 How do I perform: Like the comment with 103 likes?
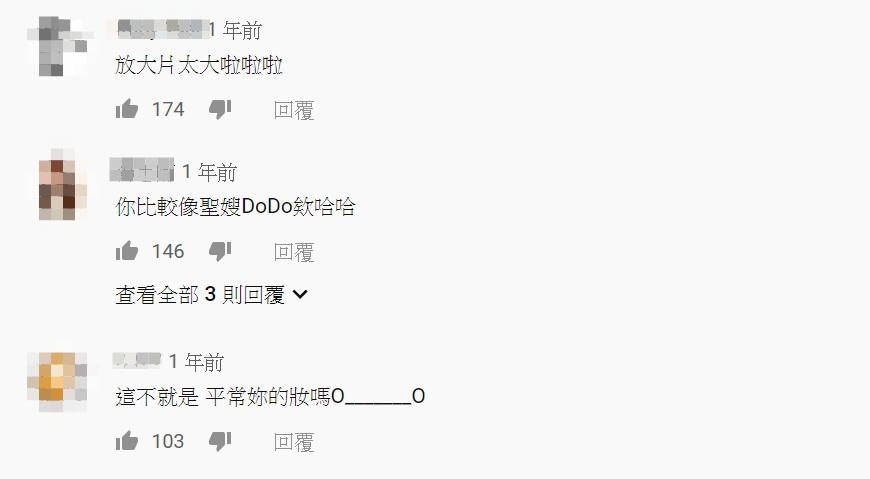[127, 441]
